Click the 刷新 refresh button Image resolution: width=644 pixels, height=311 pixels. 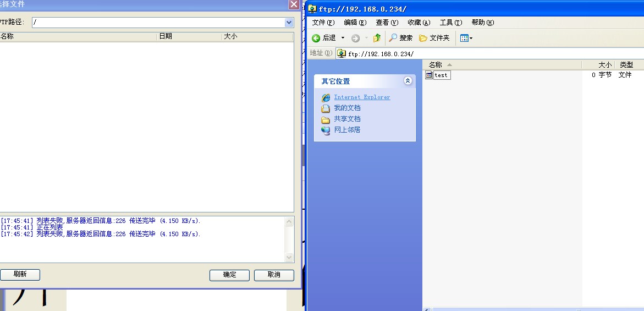[20, 275]
